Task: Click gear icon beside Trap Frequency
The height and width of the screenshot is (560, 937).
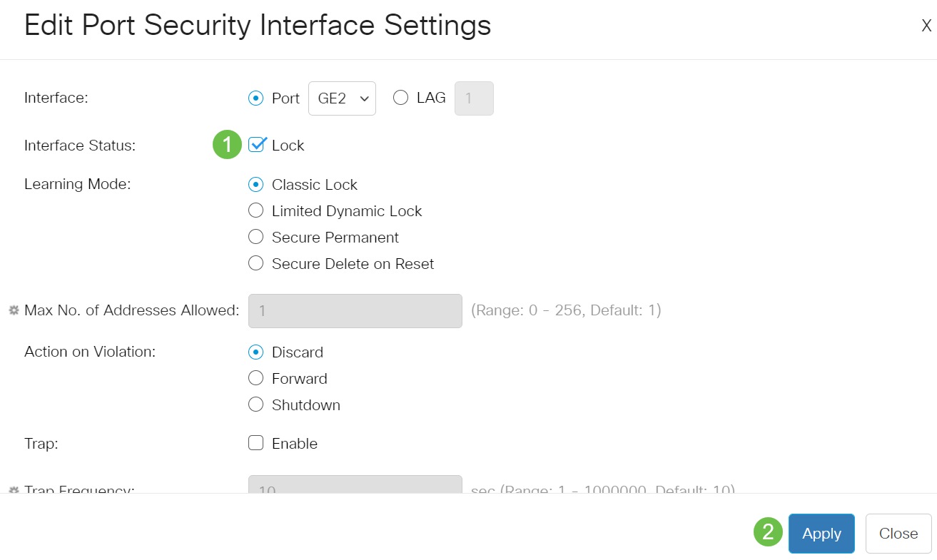Action: pyautogui.click(x=14, y=490)
